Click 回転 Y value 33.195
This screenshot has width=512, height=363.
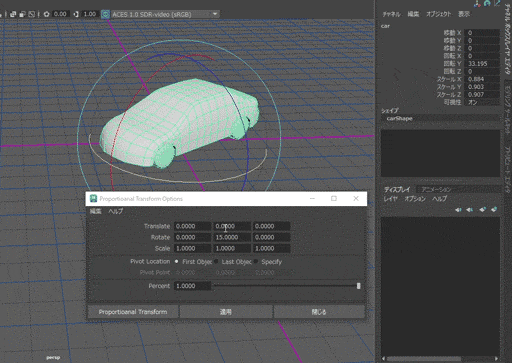[482, 63]
